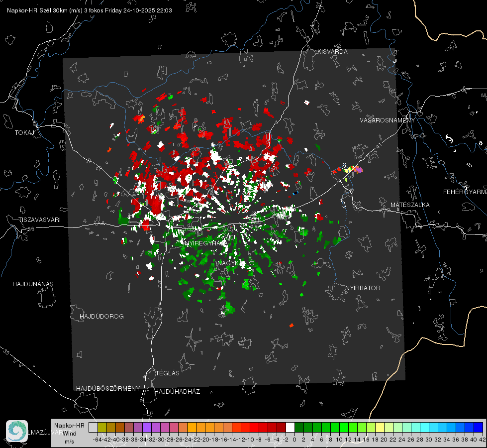Click the -64 value on the legend scale

click(97, 440)
